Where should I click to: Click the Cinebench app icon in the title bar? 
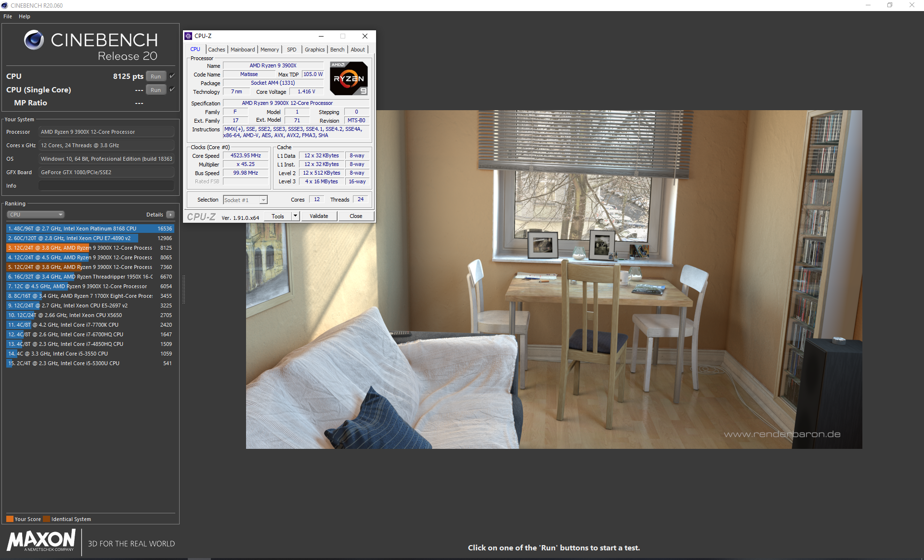pos(5,5)
